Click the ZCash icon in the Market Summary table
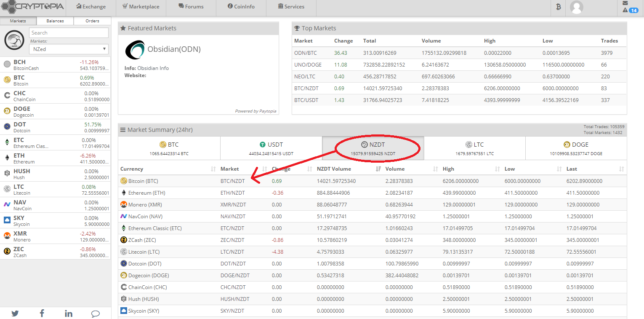Image resolution: width=644 pixels, height=319 pixels. [x=124, y=240]
